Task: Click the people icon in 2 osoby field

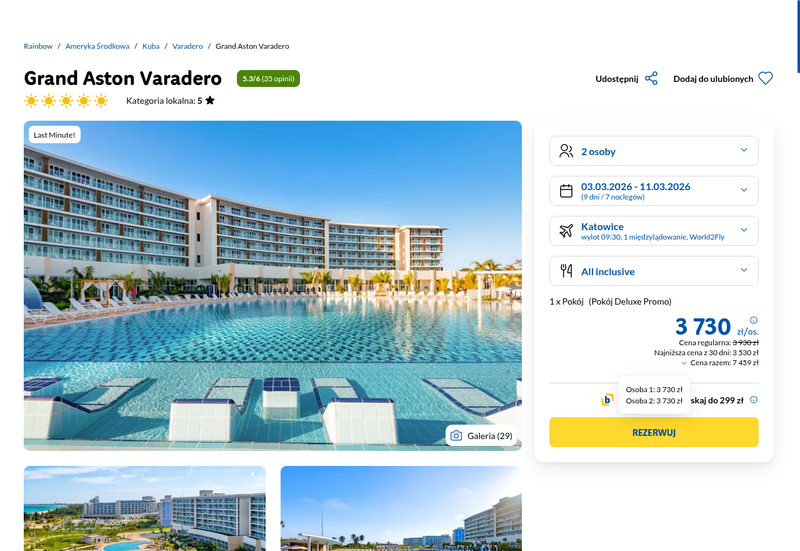Action: 566,151
